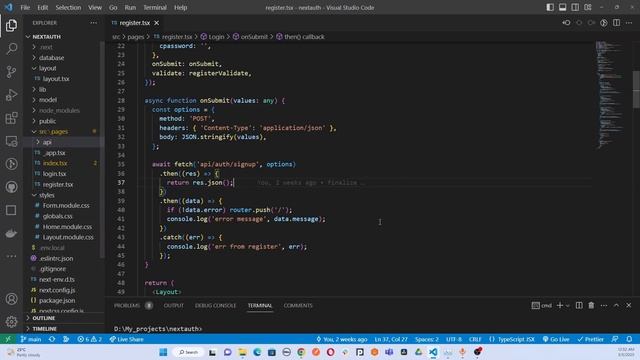
Task: Open the Docker view in activity bar
Action: [x=11, y=233]
